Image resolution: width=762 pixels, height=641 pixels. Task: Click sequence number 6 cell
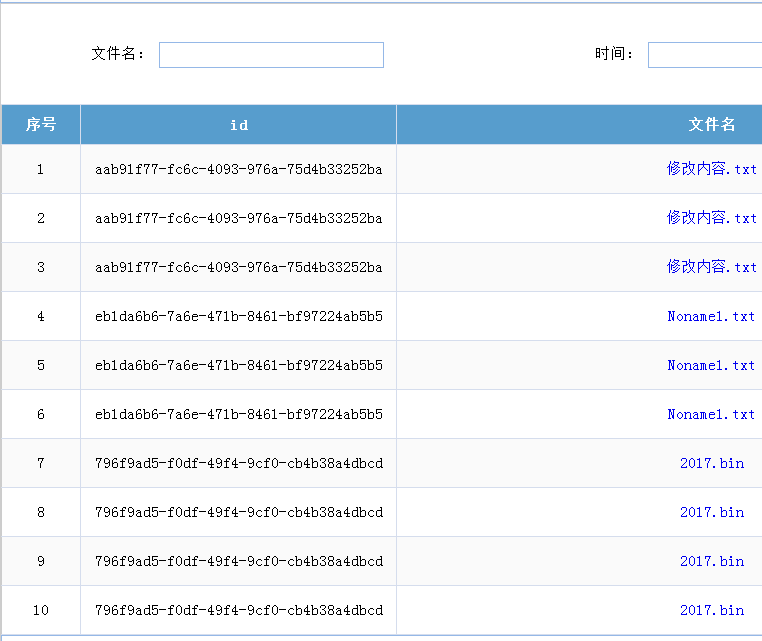[x=41, y=415]
